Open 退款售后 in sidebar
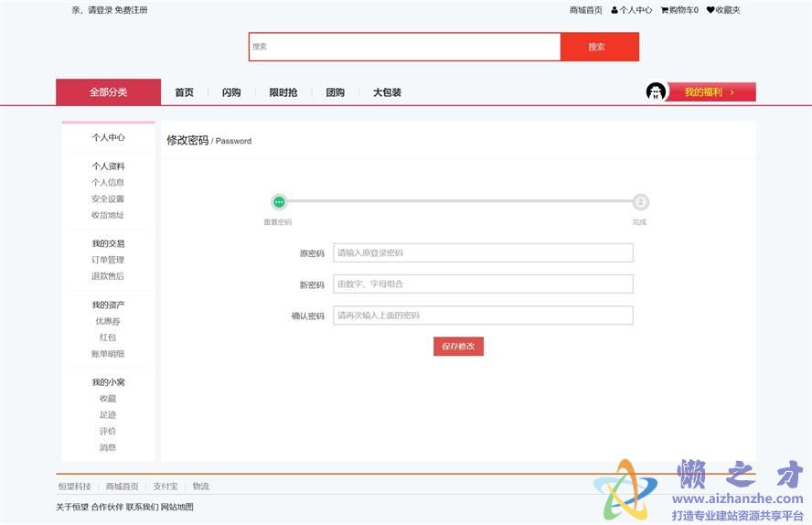Image resolution: width=812 pixels, height=525 pixels. [108, 276]
